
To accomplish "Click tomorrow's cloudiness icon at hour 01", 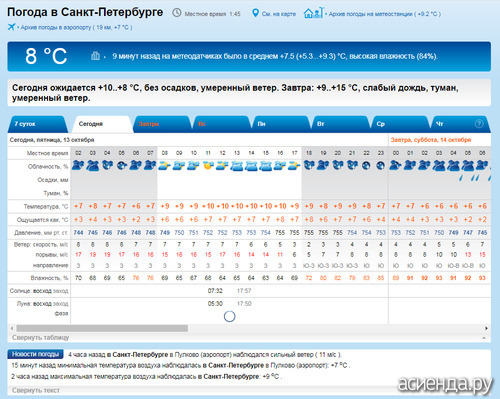I will 410,165.
